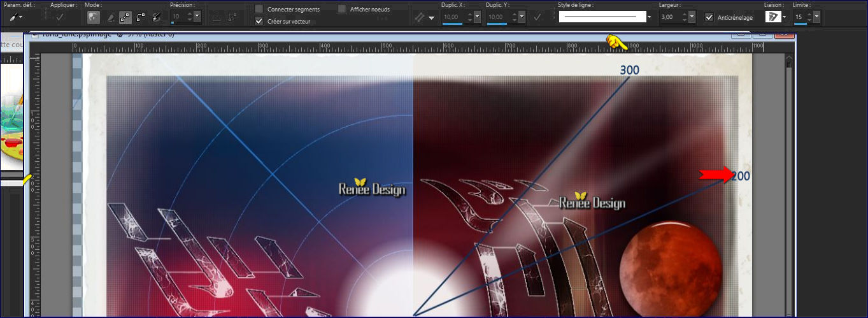Click the Duplic. Y slider bar
The width and height of the screenshot is (868, 318).
click(x=497, y=24)
